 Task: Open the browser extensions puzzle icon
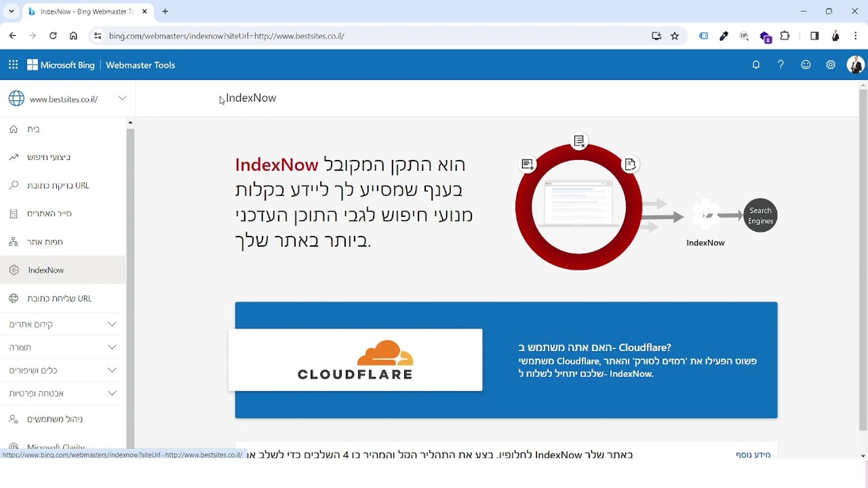(785, 36)
